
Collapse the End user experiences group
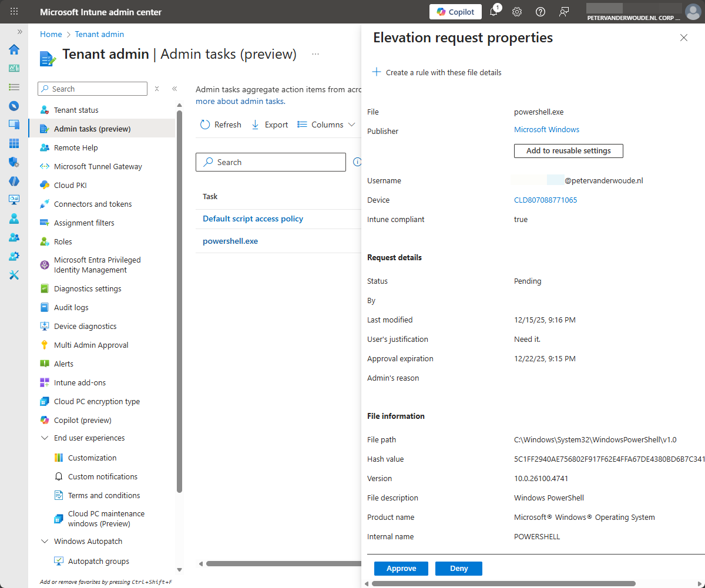click(45, 438)
